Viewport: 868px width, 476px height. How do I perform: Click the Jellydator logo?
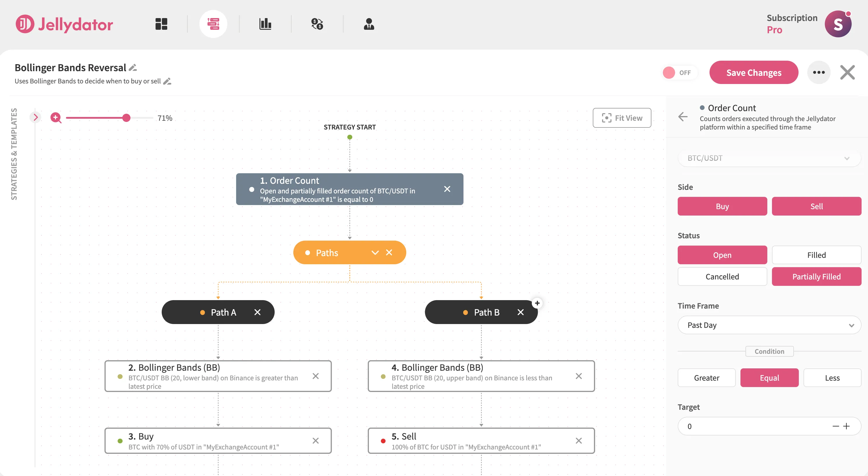coord(65,24)
